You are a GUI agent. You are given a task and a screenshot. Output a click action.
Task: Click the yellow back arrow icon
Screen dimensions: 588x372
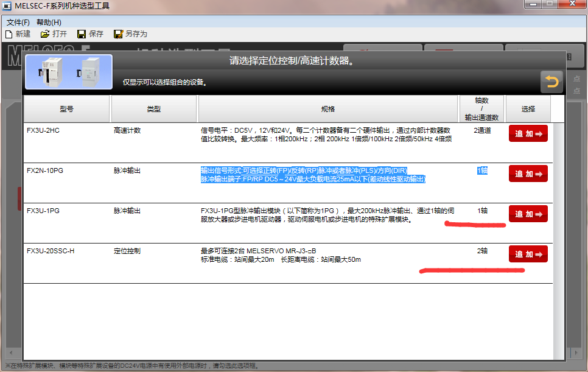click(551, 82)
